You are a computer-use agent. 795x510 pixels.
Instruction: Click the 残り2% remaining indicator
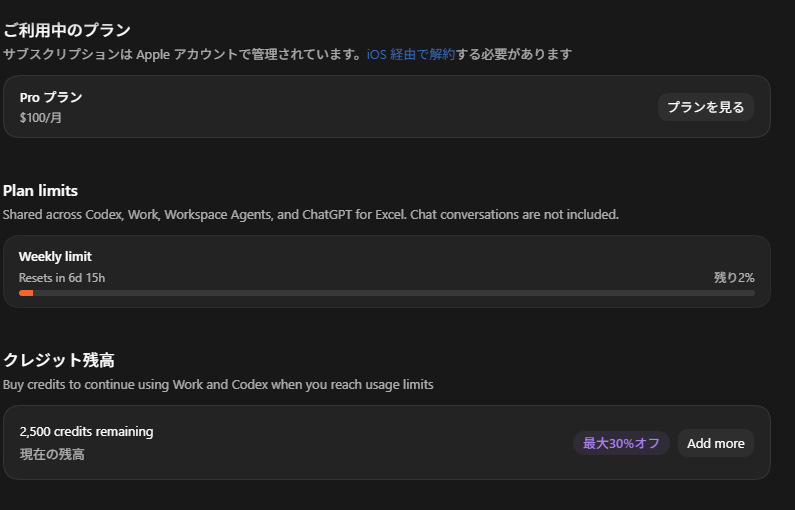coord(734,278)
